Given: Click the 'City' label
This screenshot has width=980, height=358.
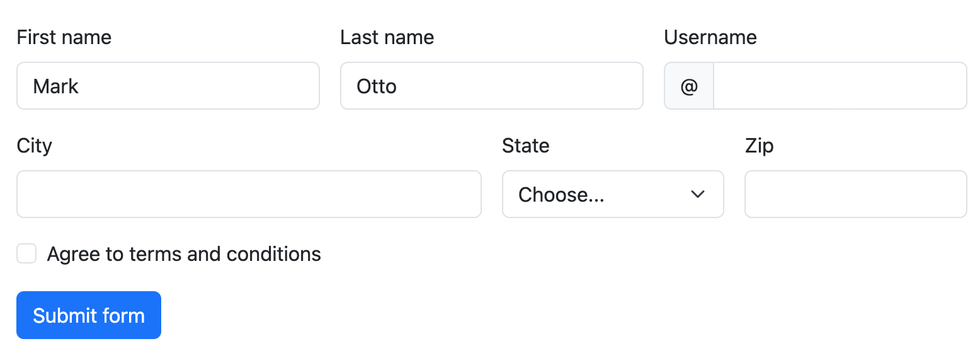Looking at the screenshot, I should [x=35, y=146].
